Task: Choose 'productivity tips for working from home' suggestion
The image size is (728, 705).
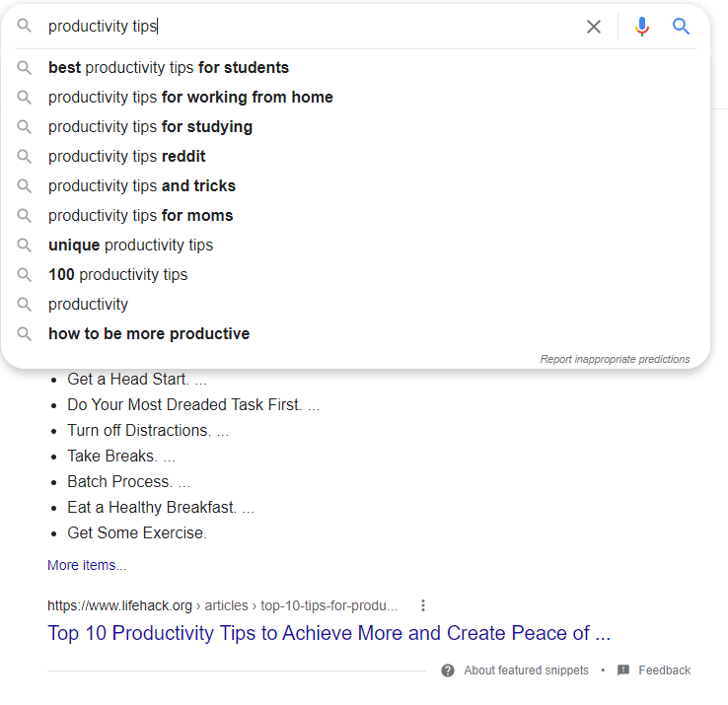Action: [355, 98]
